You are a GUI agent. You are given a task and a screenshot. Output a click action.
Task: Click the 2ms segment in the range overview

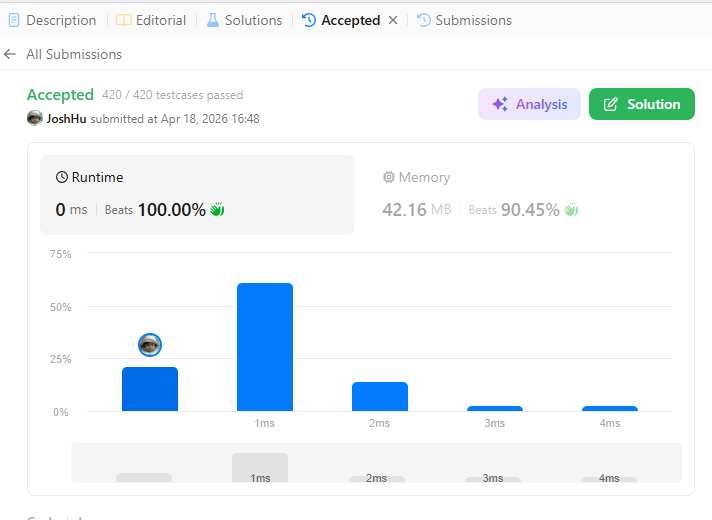[x=376, y=479]
